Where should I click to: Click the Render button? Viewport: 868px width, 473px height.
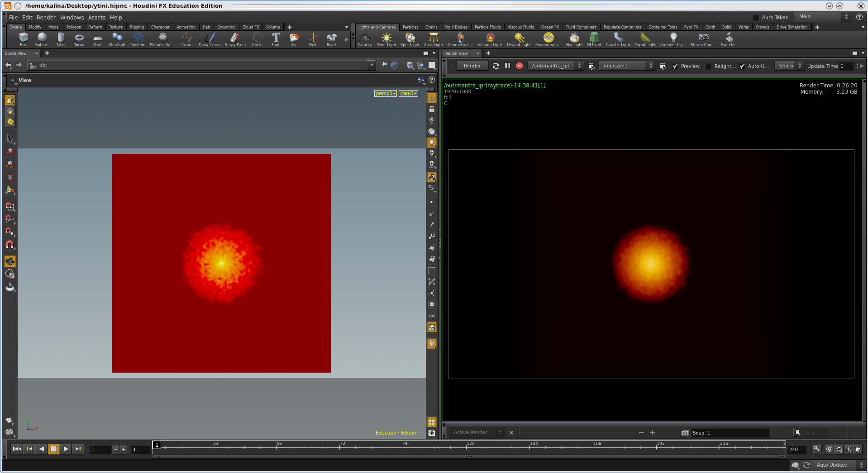click(x=472, y=66)
